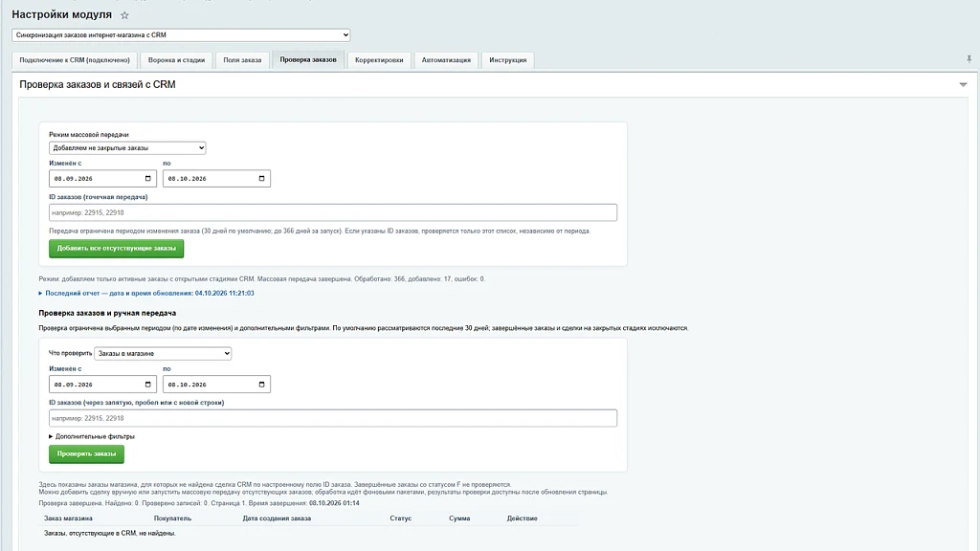Open the Поля заказа tab

[242, 60]
